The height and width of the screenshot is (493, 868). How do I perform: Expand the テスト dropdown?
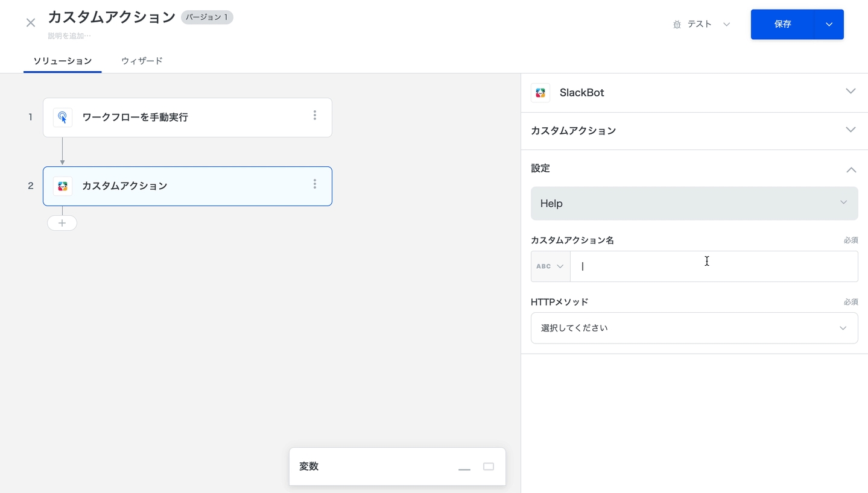726,24
